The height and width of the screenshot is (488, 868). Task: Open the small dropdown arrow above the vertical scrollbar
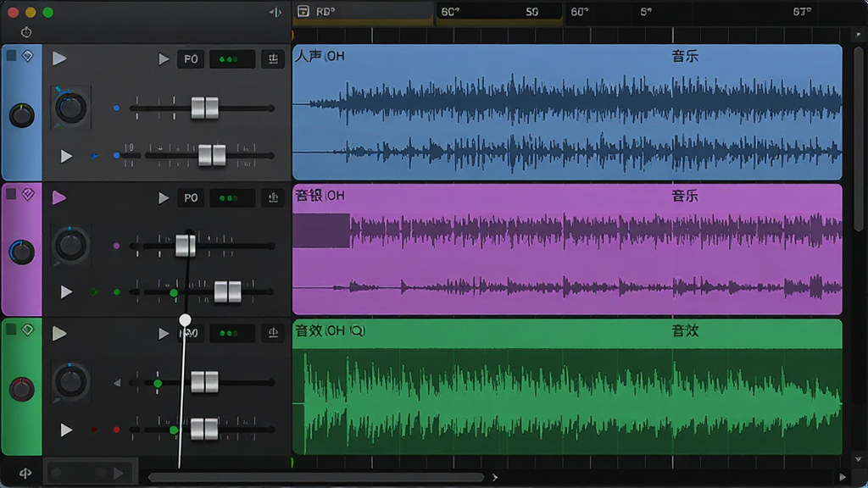pos(858,34)
